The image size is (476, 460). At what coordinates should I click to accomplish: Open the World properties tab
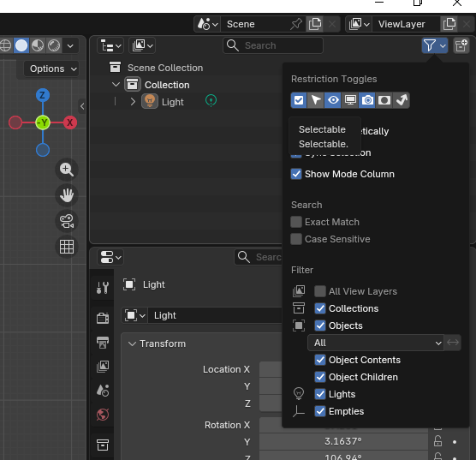pos(103,415)
